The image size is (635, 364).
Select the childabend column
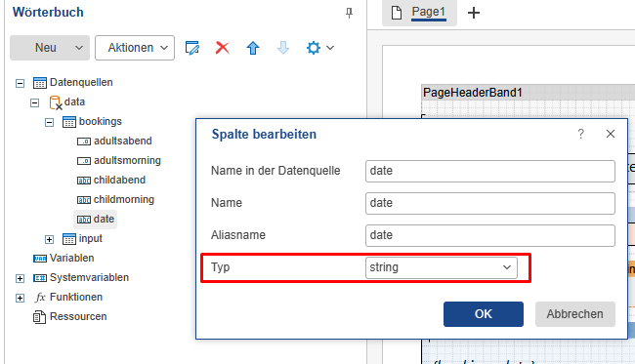coord(119,180)
